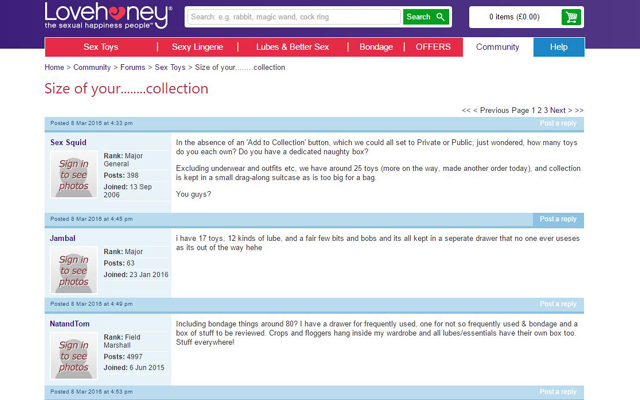Viewport: 640px width, 400px height.
Task: Open the Sex Toys menu
Action: [x=100, y=47]
